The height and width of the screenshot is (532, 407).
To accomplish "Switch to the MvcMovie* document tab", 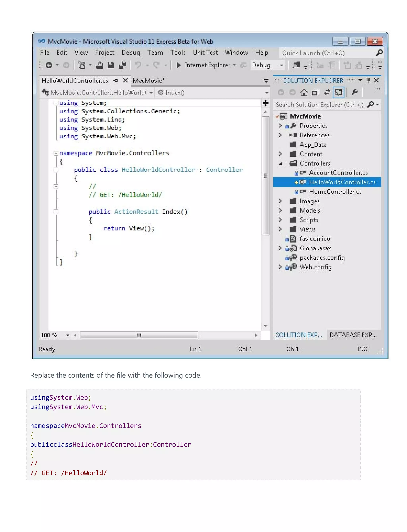I will (148, 81).
